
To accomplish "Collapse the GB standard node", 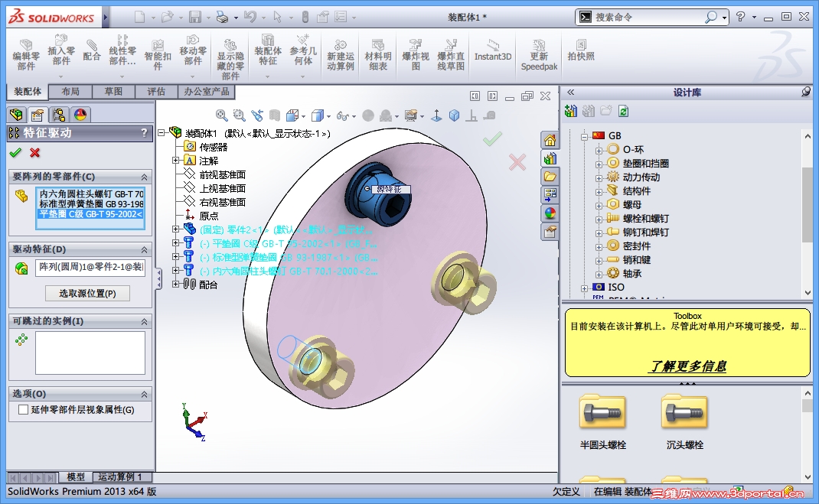I will [585, 137].
